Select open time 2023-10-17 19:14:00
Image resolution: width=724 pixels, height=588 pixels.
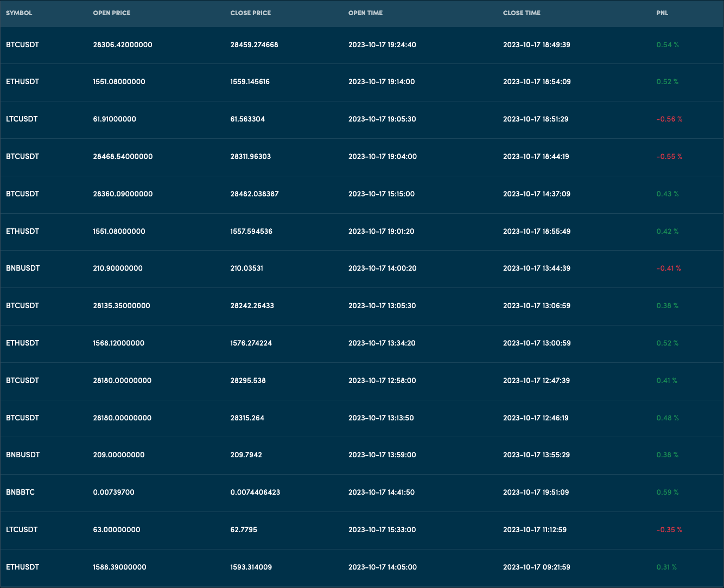coord(382,82)
